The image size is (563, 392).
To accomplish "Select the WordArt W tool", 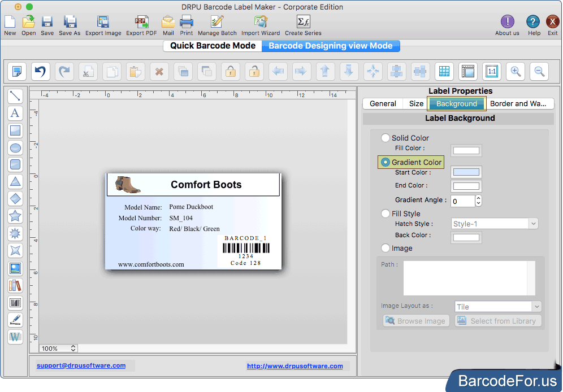I will click(x=15, y=337).
